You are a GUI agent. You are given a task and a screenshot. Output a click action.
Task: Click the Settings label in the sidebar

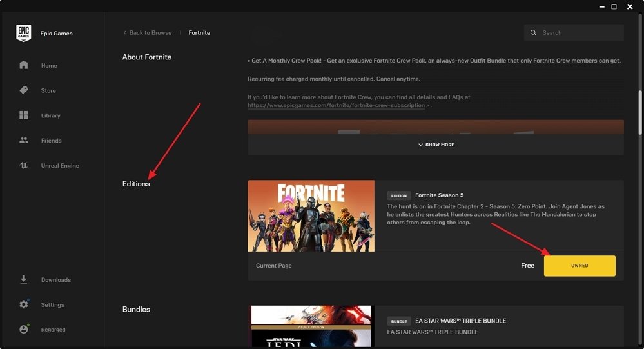tap(53, 304)
